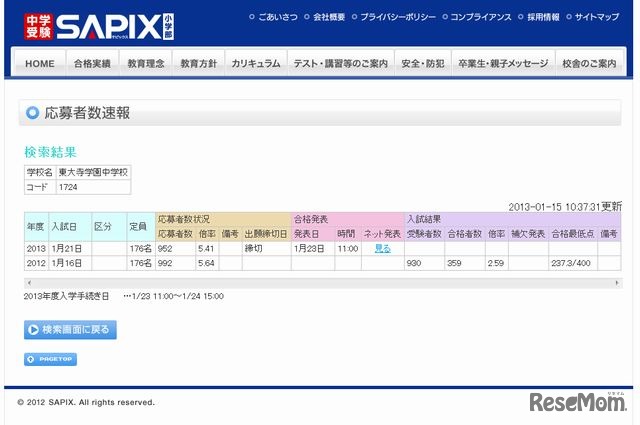
Task: Open the サイトマップ link
Action: pos(597,17)
